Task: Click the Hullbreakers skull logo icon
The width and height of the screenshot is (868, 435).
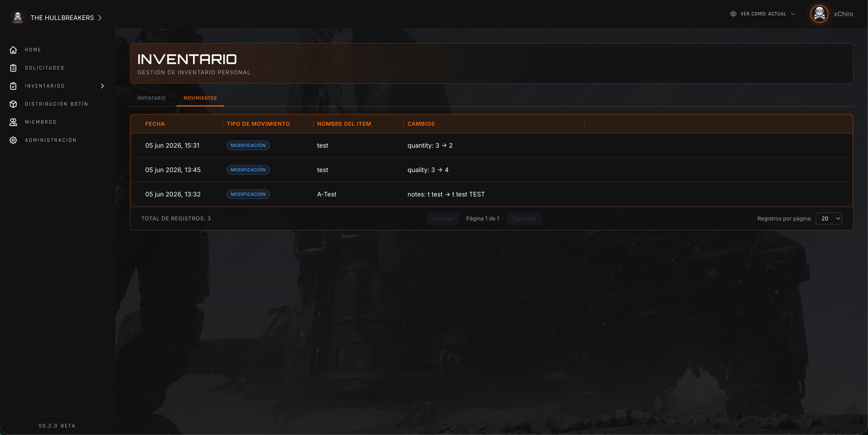Action: pyautogui.click(x=18, y=18)
